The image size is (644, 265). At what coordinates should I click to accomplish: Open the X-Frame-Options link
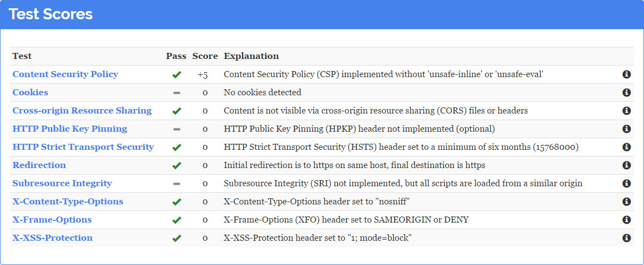[x=52, y=220]
